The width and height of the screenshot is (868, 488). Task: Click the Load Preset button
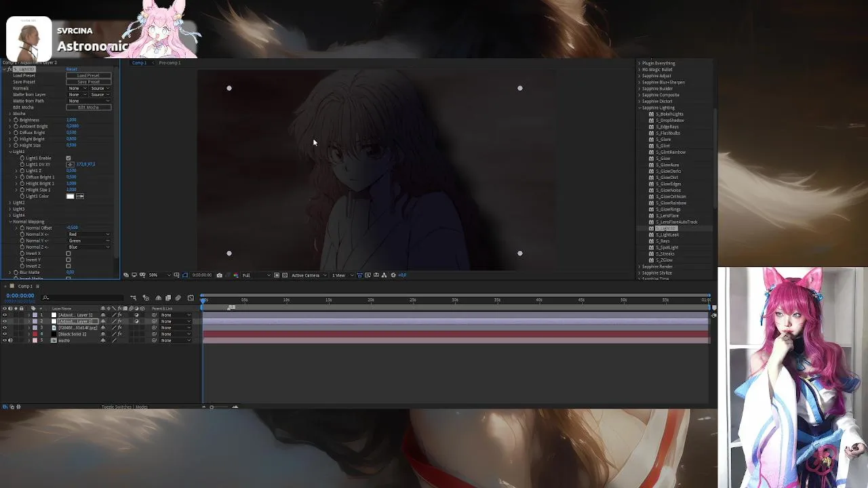pos(88,75)
